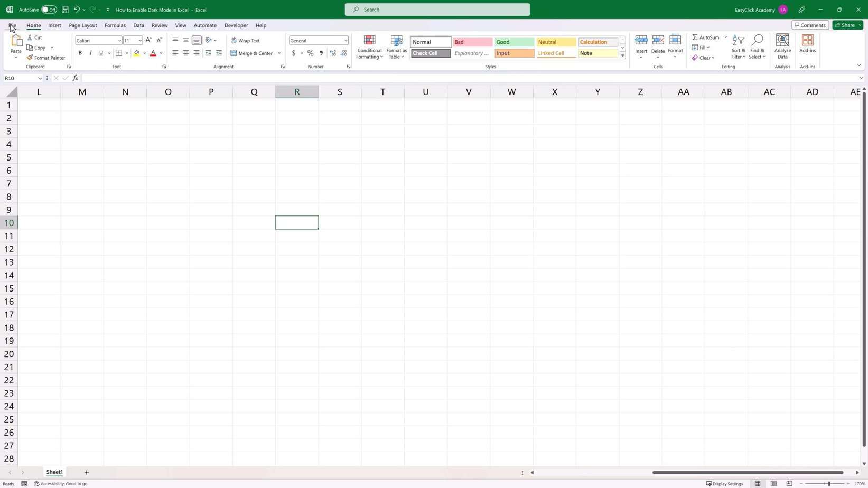
Task: Open the Developer ribbon tab
Action: (x=236, y=25)
